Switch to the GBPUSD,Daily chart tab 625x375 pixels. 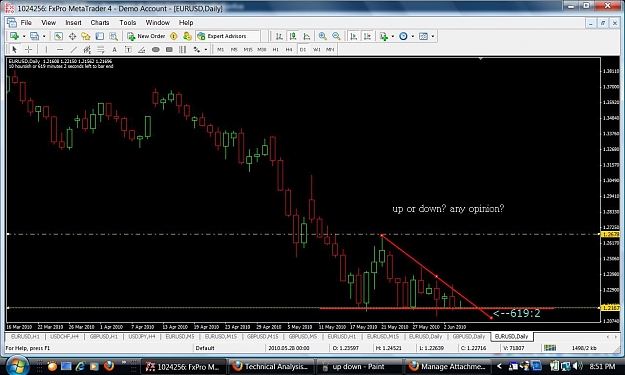tap(469, 337)
